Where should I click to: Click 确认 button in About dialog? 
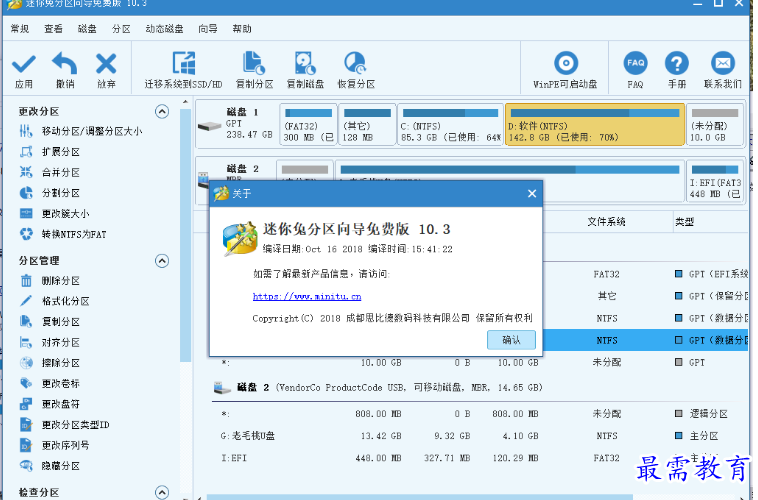click(511, 340)
